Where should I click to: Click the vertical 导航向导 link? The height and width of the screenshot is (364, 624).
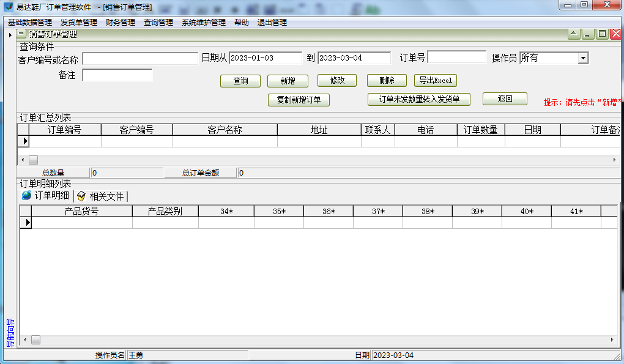(x=10, y=333)
